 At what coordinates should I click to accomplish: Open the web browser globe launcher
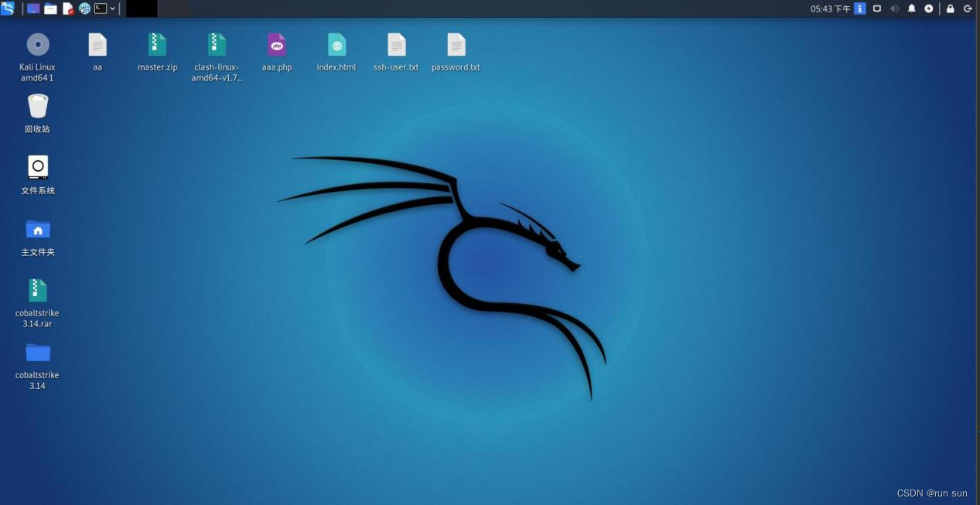click(x=84, y=9)
